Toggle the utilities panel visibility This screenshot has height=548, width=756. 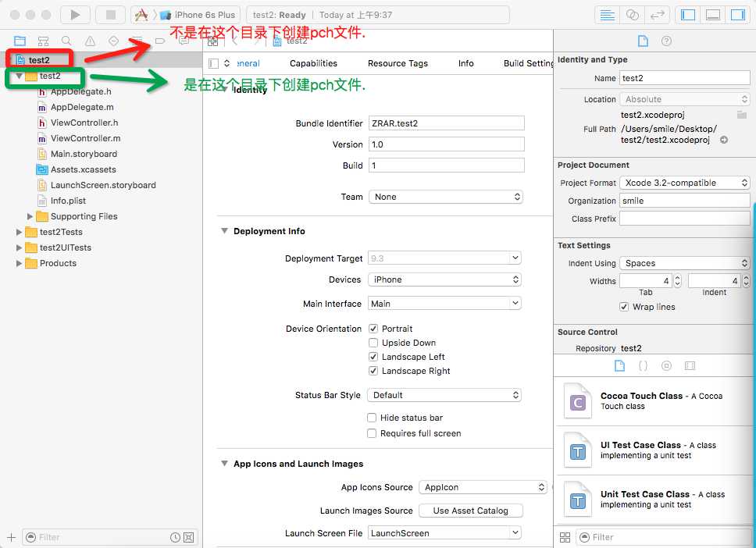[x=738, y=15]
